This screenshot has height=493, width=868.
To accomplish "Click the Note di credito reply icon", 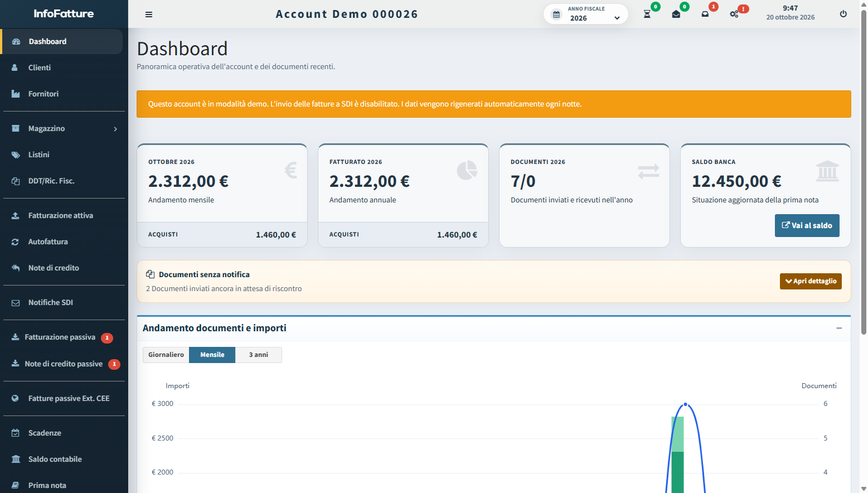I will [x=16, y=268].
